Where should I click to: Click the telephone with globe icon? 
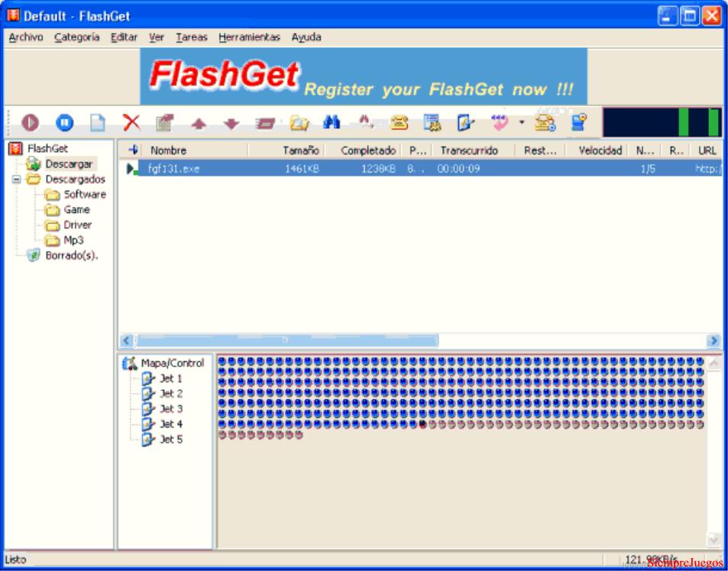point(545,123)
